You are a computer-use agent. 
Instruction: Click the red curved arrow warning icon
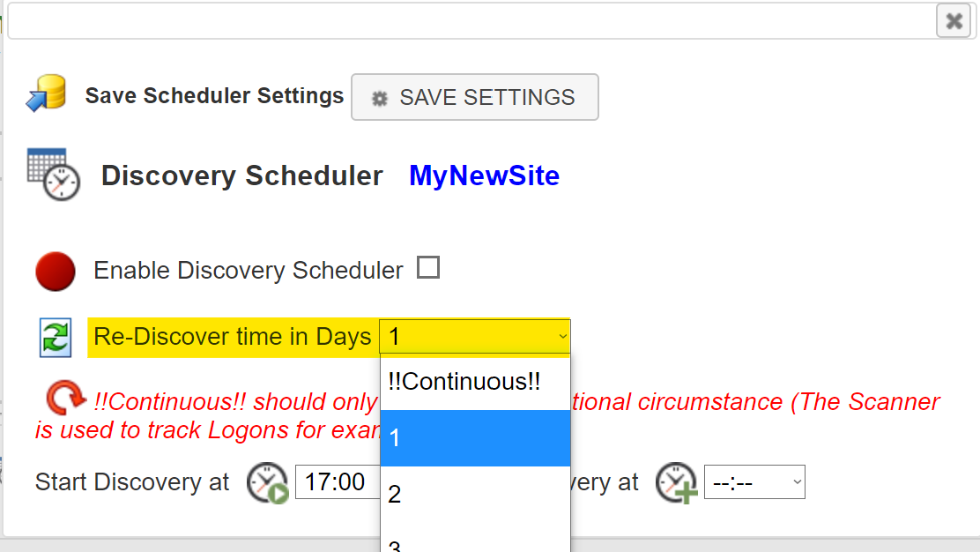tap(65, 398)
